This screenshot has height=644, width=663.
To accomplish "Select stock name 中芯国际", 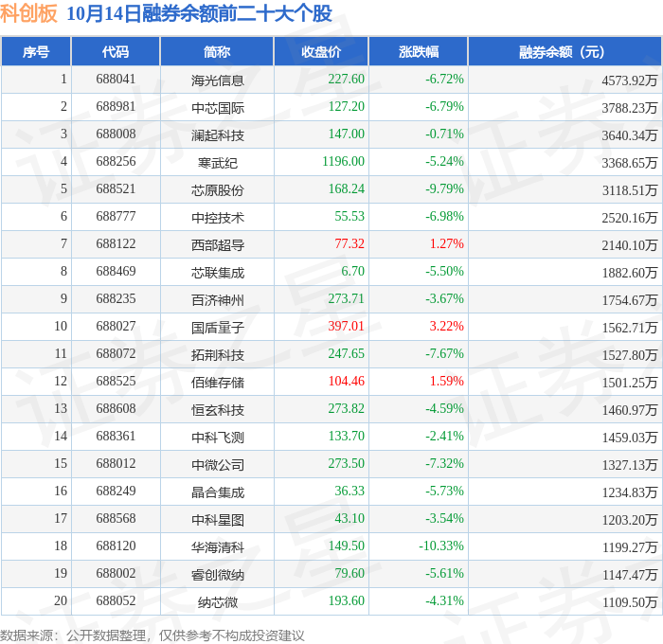I will (217, 107).
